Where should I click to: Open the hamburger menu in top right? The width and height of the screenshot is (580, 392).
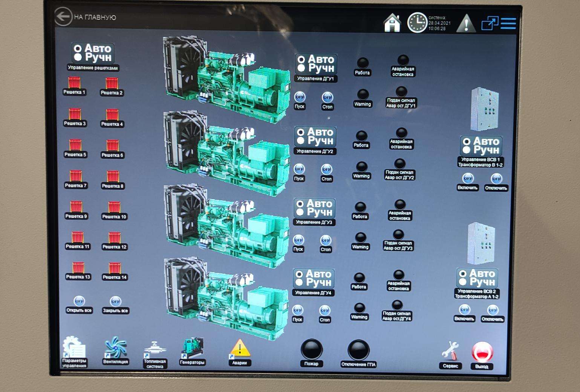click(508, 23)
